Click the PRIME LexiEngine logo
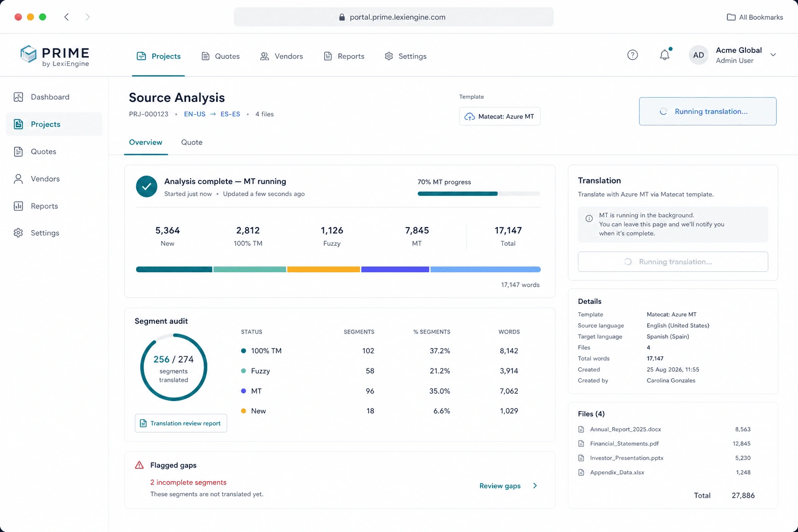Screen dimensions: 798x532 pyautogui.click(x=55, y=56)
